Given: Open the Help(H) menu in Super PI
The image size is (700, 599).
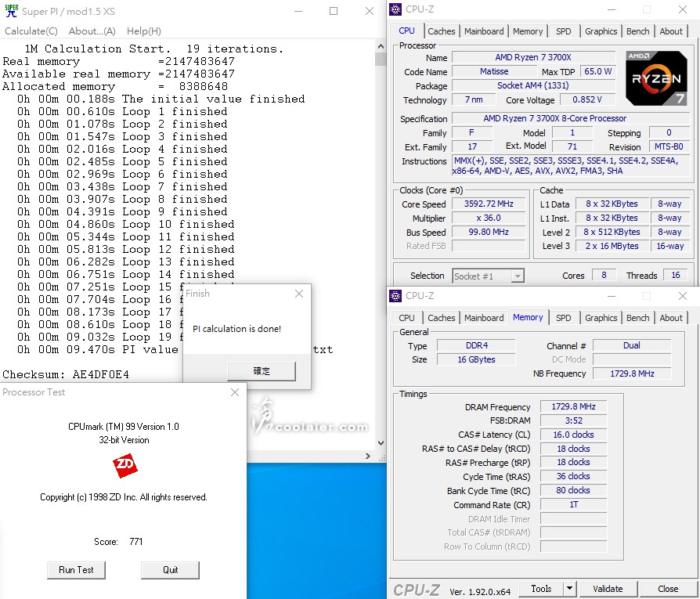Looking at the screenshot, I should (x=144, y=31).
